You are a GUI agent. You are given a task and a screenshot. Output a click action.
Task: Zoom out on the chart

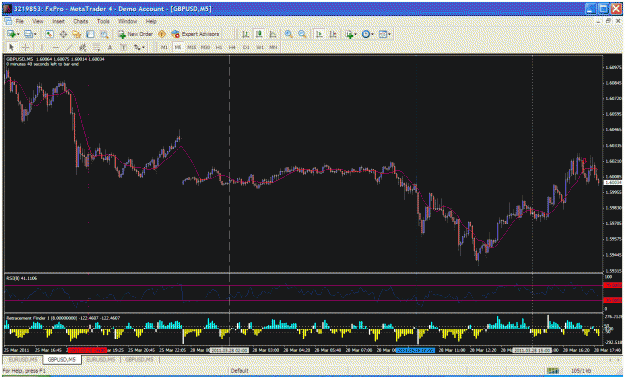(x=302, y=34)
